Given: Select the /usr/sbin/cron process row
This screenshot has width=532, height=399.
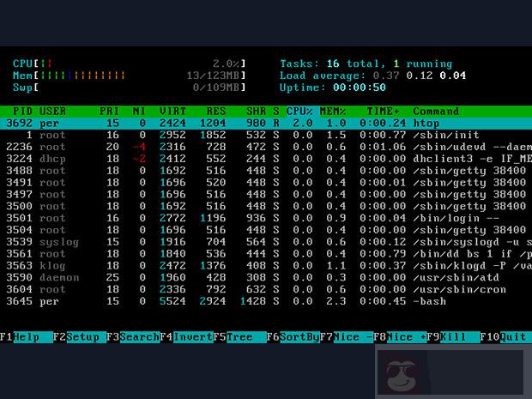Looking at the screenshot, I should (x=266, y=289).
